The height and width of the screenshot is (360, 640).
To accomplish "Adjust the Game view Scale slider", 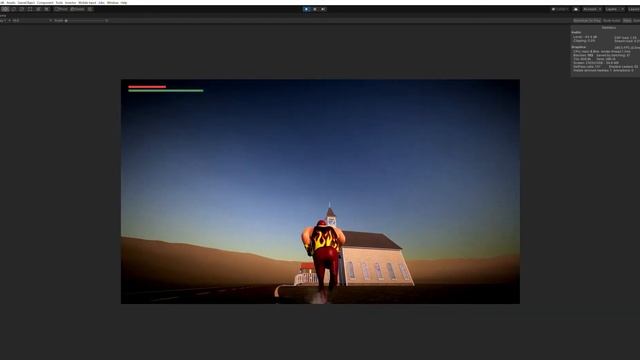I will pos(86,20).
